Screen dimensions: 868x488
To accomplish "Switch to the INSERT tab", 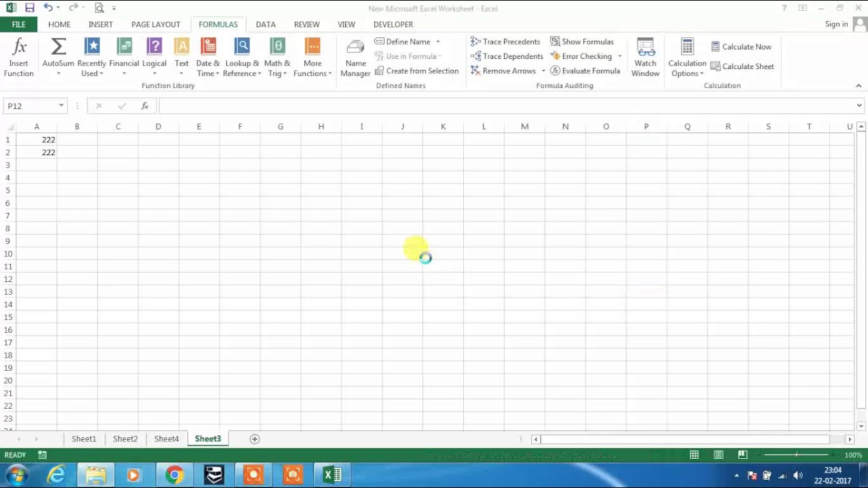I will [x=100, y=24].
